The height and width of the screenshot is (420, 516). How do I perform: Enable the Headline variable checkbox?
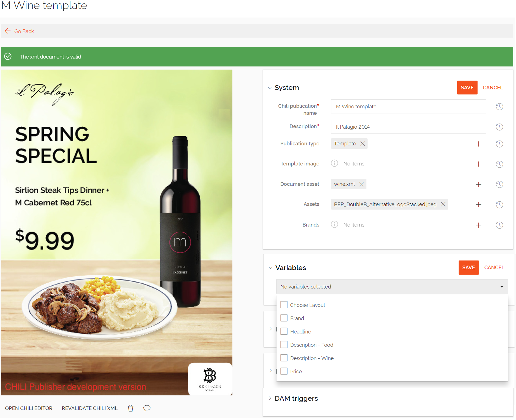284,331
